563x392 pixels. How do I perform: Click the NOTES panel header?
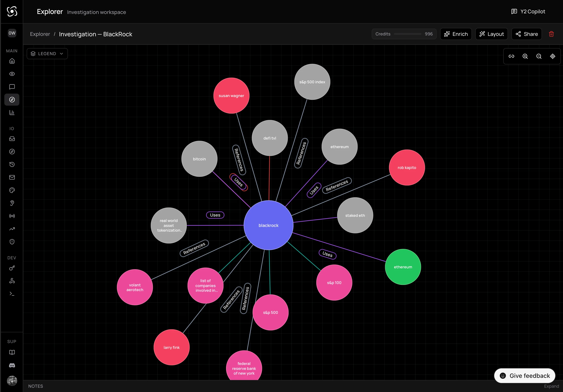[x=35, y=386]
